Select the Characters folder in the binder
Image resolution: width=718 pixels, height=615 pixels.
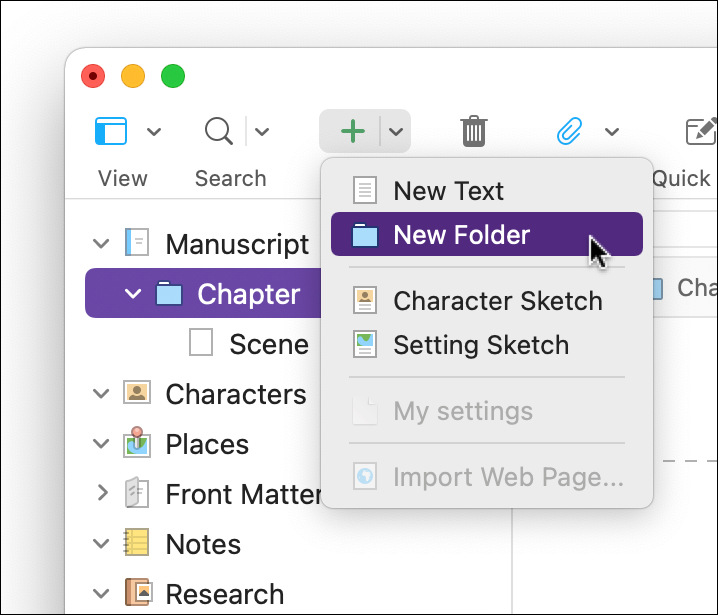pos(235,394)
